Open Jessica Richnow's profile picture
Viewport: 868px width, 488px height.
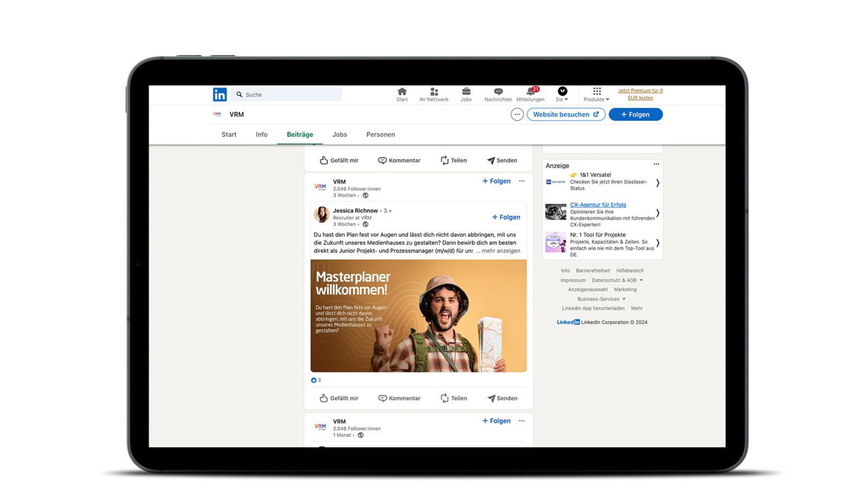322,215
